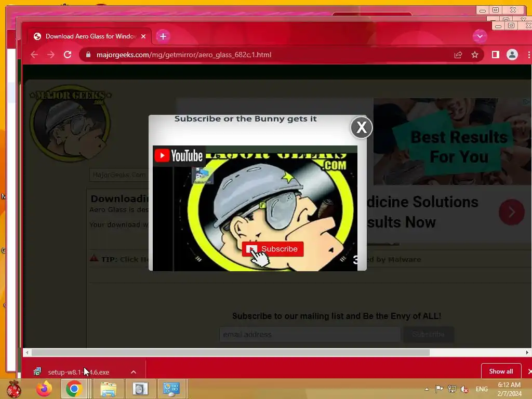Bookmark this page with the star icon
The height and width of the screenshot is (399, 532).
475,55
